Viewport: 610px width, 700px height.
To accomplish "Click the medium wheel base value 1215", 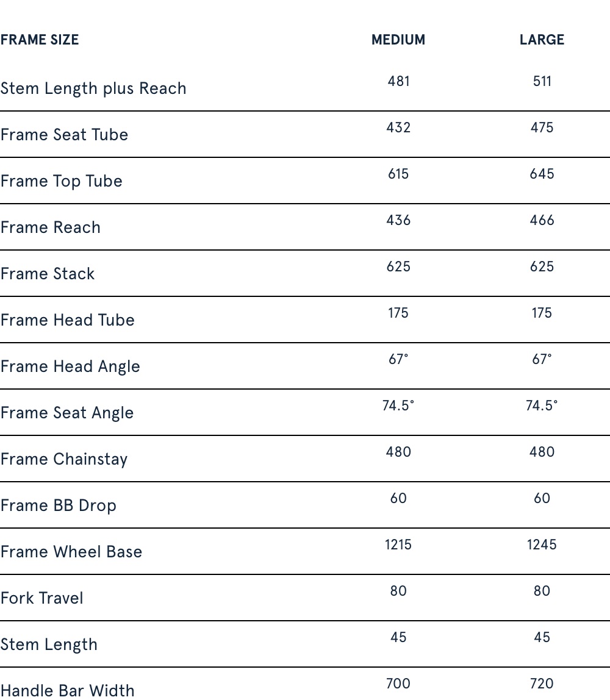I will (398, 545).
